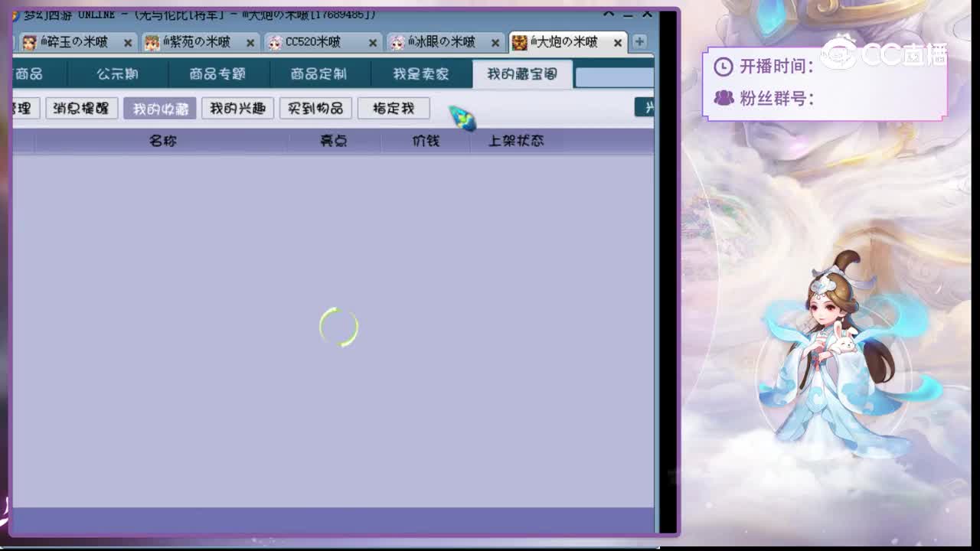
Task: Click the 大炮の米啵 avatar icon
Action: tap(520, 43)
